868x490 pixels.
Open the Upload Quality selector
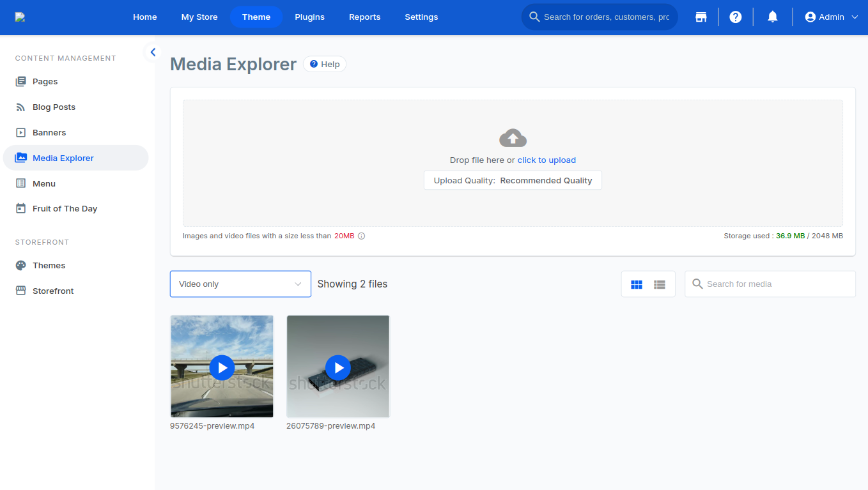(x=513, y=180)
